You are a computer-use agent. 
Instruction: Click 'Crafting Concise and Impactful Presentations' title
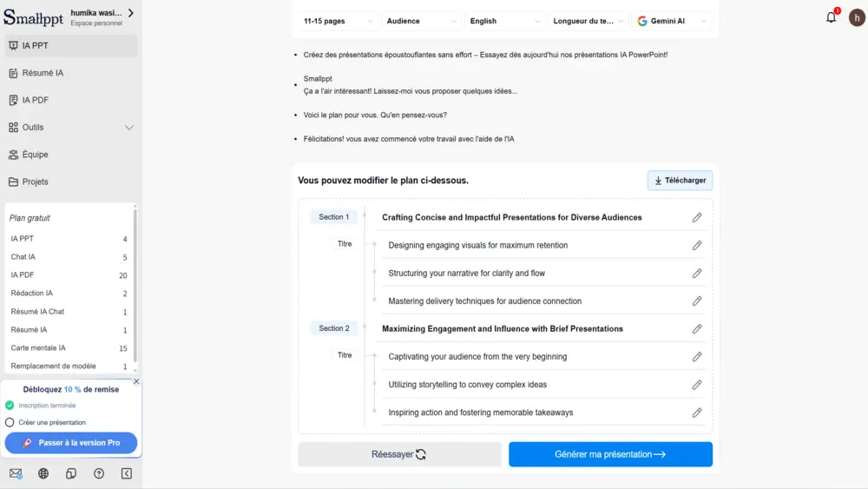[x=512, y=218]
